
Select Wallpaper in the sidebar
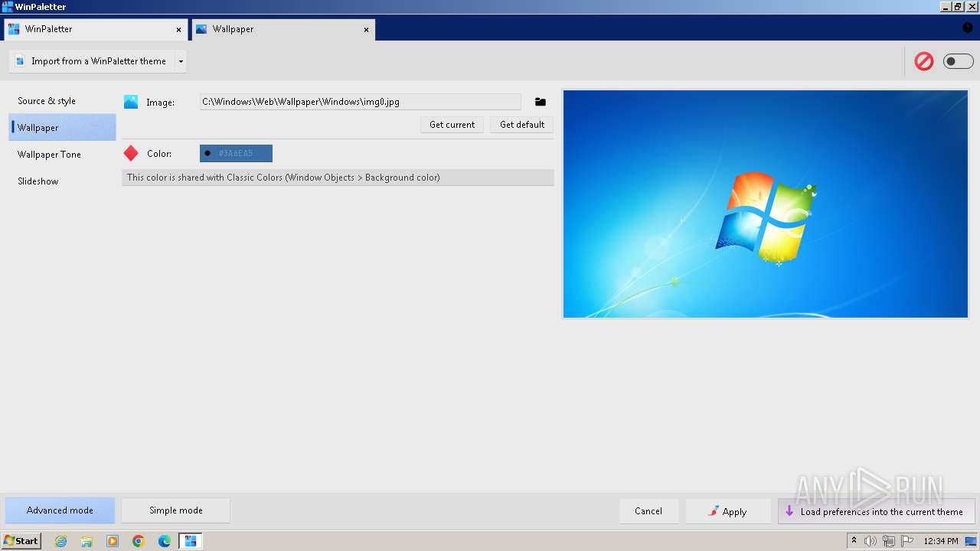coord(62,128)
